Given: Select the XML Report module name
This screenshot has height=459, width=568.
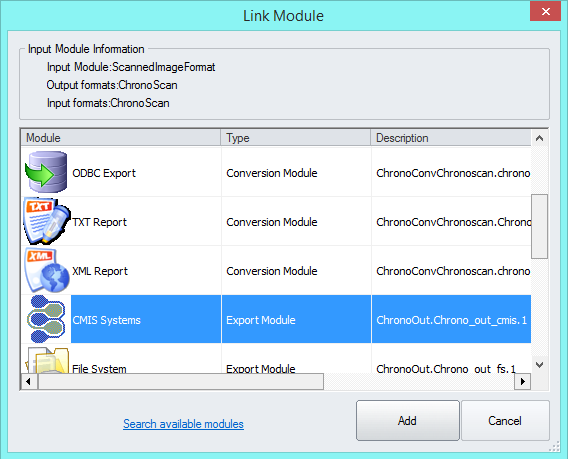Looking at the screenshot, I should [x=100, y=271].
